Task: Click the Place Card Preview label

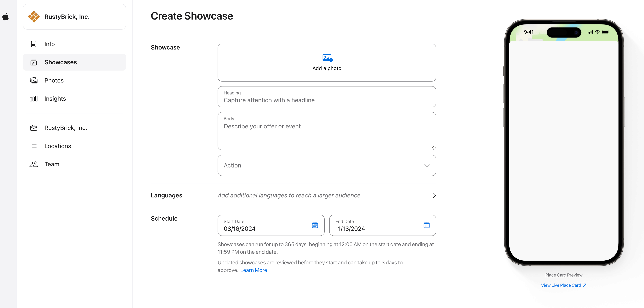Action: [563, 275]
